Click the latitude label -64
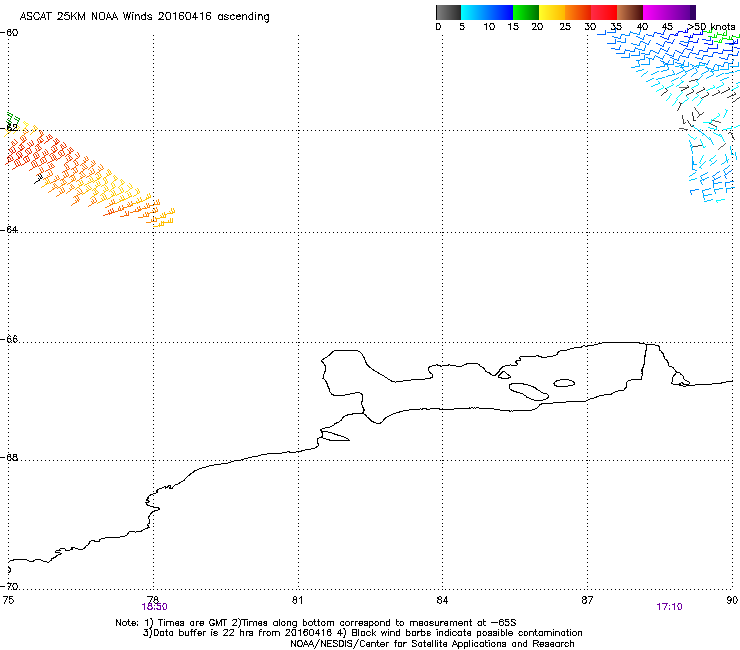The height and width of the screenshot is (650, 740). point(9,229)
